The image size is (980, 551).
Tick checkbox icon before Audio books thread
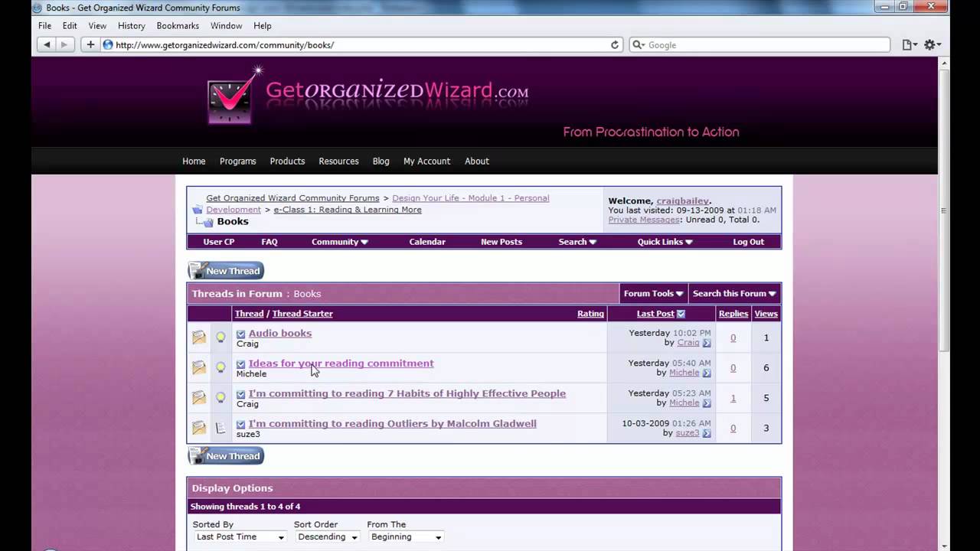pos(241,334)
